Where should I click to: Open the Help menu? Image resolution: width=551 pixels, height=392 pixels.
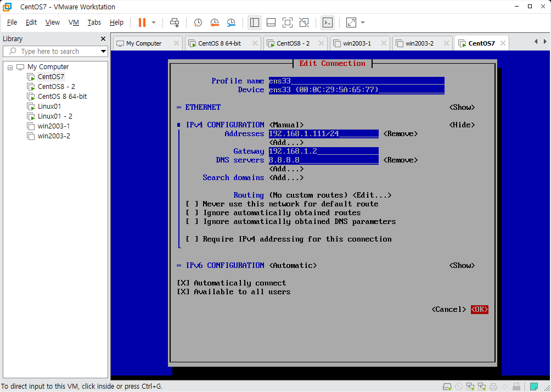tap(116, 23)
